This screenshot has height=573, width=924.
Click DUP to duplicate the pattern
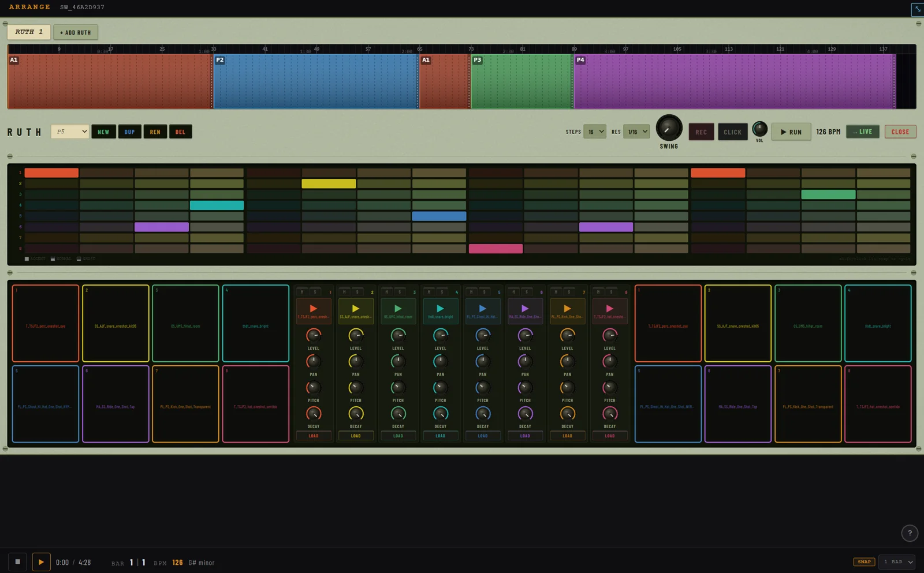(x=129, y=132)
